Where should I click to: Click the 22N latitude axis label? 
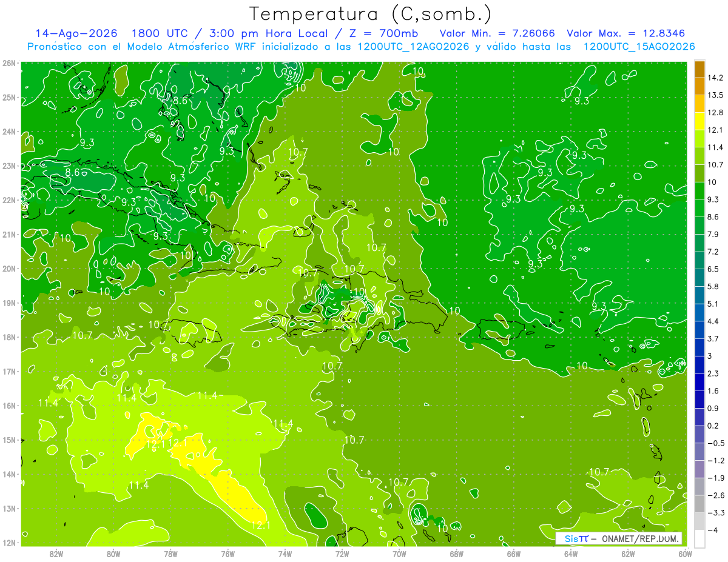click(x=9, y=200)
